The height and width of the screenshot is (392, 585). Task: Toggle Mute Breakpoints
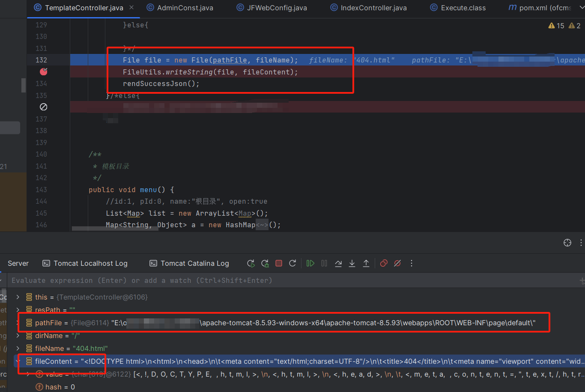[397, 263]
